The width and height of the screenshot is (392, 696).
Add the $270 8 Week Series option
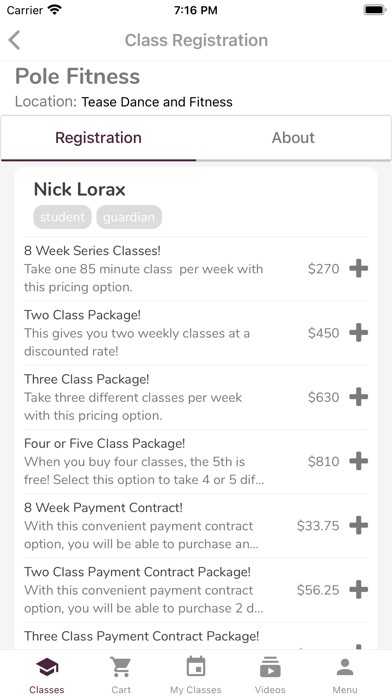coord(358,269)
